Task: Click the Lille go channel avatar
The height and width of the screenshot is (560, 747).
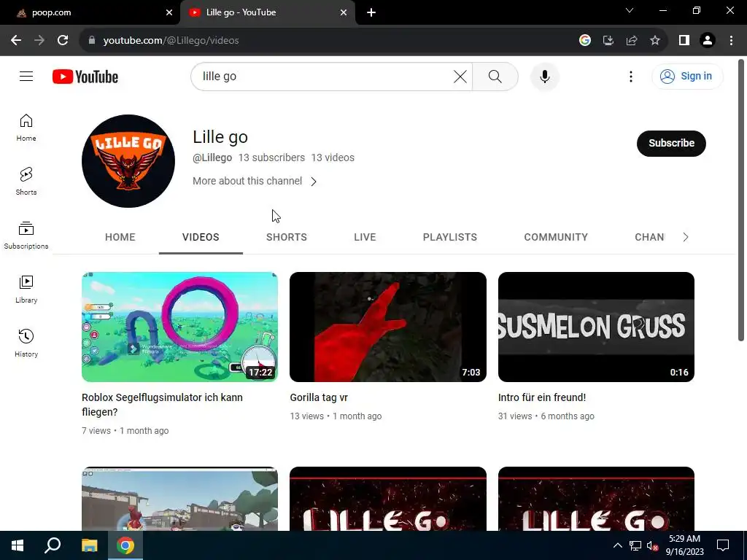Action: [128, 161]
